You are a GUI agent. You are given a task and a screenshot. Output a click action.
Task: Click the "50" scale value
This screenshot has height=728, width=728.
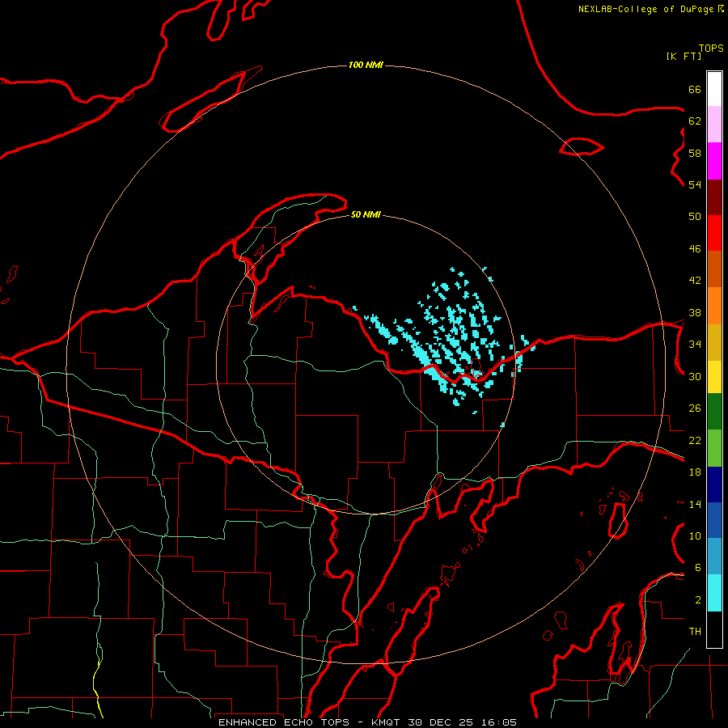[695, 217]
